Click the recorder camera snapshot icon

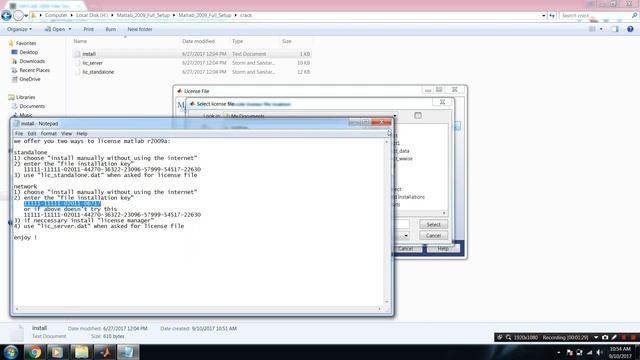[x=605, y=337]
